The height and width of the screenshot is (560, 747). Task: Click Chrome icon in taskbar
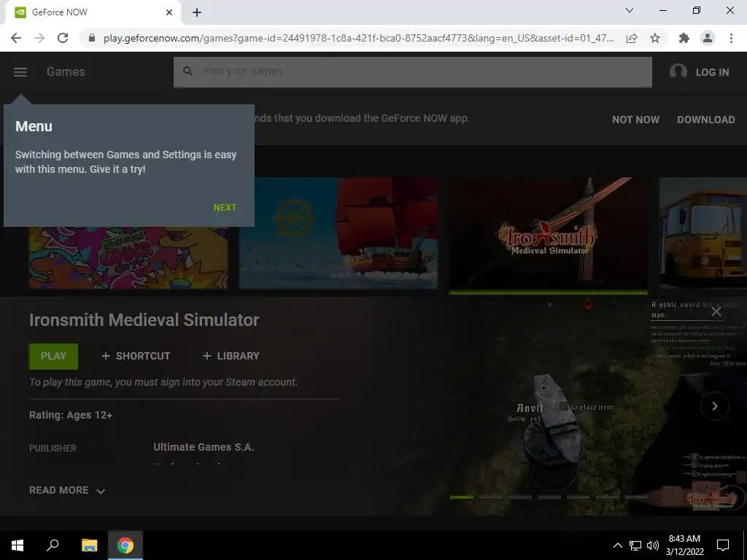pyautogui.click(x=125, y=545)
